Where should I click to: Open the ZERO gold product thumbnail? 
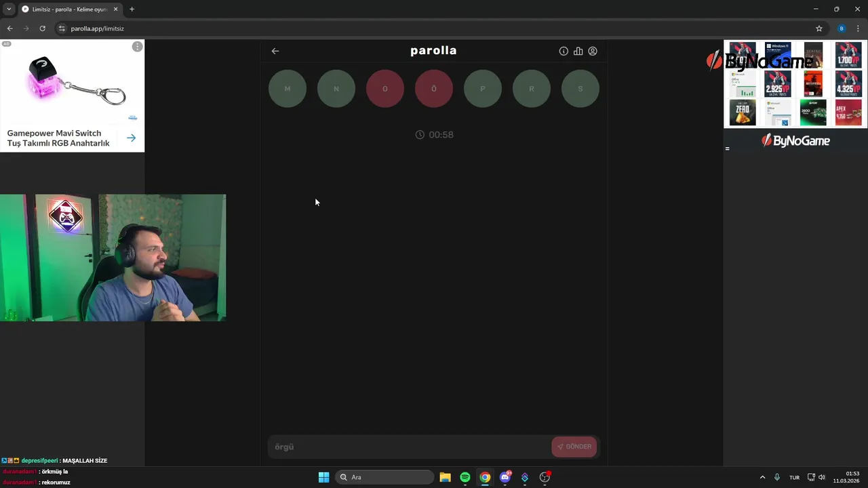point(743,113)
